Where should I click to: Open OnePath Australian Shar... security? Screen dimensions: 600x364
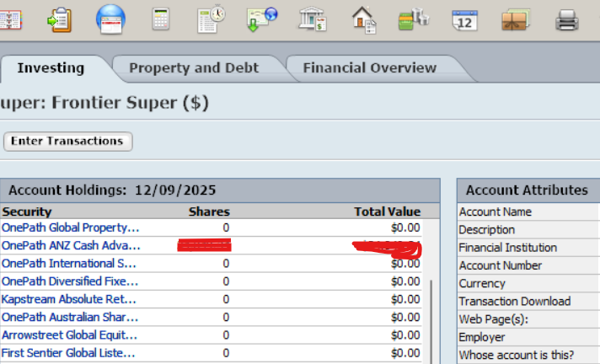coord(70,318)
